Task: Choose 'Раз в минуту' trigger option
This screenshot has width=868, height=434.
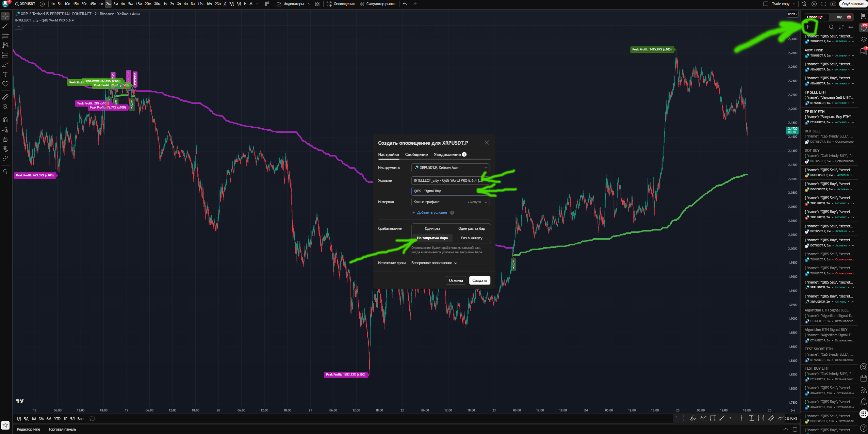Action: click(472, 238)
